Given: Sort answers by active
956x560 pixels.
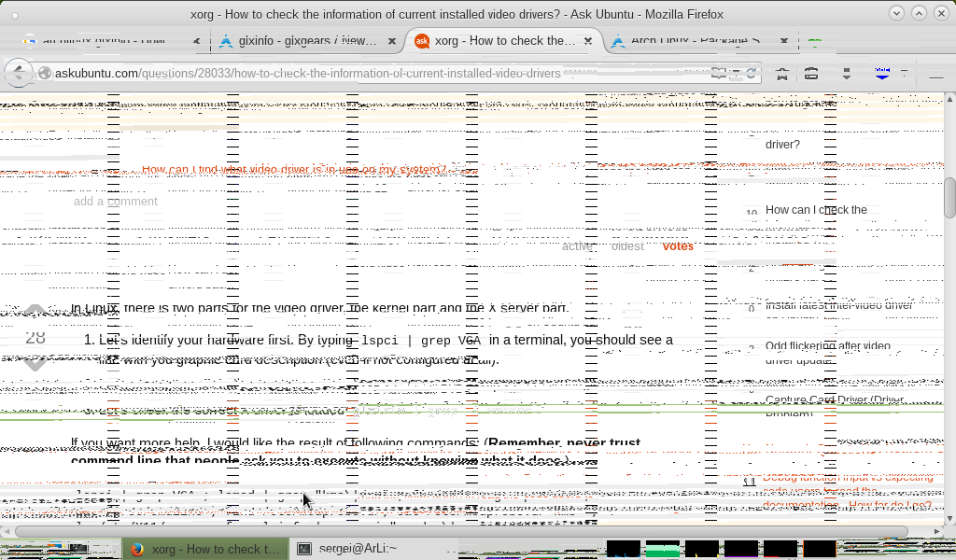Looking at the screenshot, I should click(x=577, y=246).
